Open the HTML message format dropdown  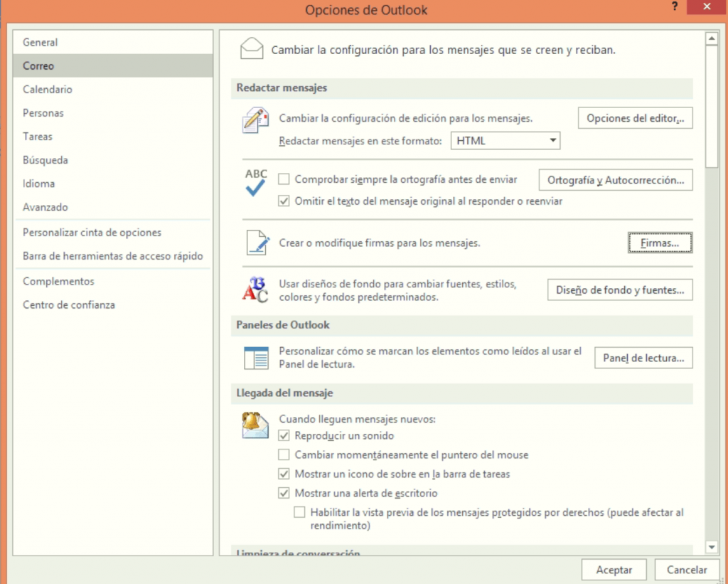click(x=505, y=141)
